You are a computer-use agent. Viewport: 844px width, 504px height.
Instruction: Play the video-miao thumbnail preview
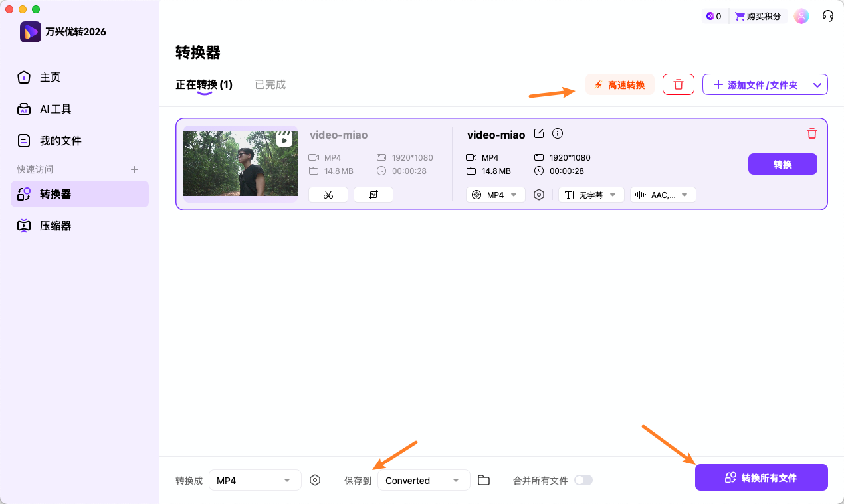[x=285, y=140]
